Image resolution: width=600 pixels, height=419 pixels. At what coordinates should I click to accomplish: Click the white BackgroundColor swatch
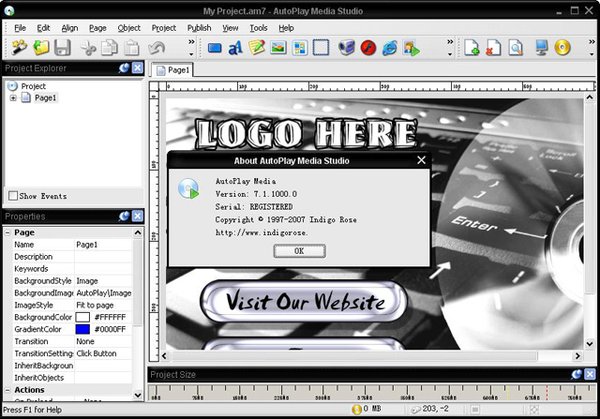(x=82, y=317)
